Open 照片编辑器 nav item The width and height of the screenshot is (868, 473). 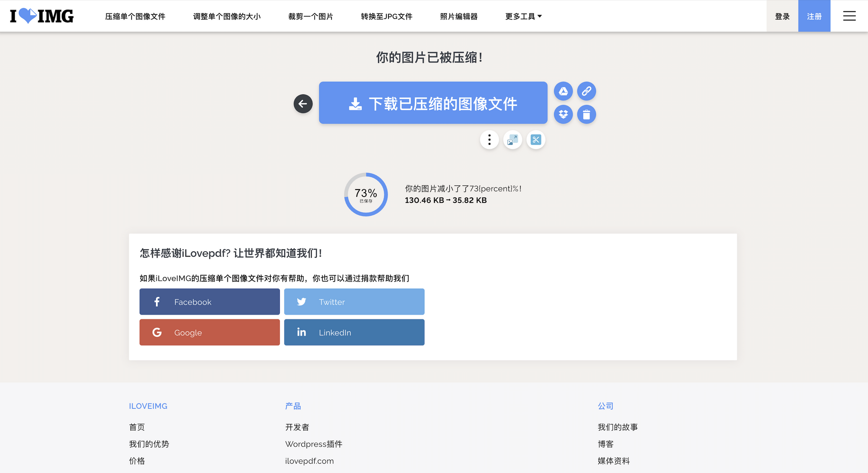point(458,16)
